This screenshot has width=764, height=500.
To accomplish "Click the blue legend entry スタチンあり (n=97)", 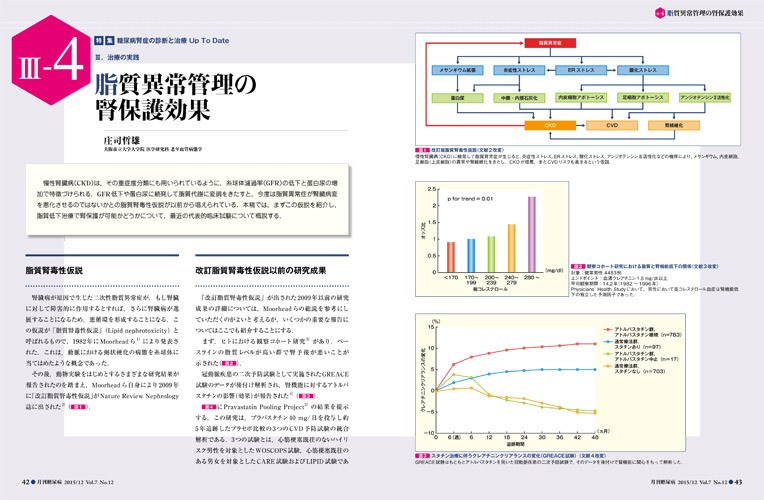I will click(633, 345).
